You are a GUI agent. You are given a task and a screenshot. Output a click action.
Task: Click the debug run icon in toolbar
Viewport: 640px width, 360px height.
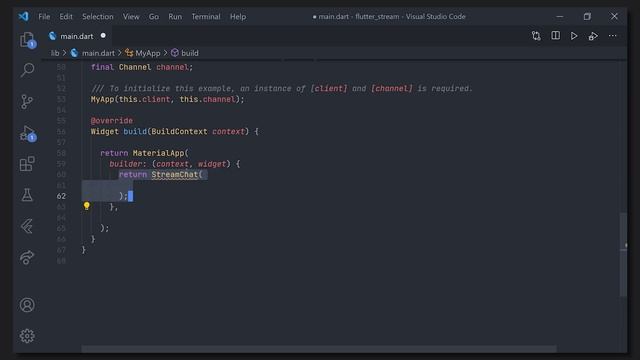[x=593, y=36]
